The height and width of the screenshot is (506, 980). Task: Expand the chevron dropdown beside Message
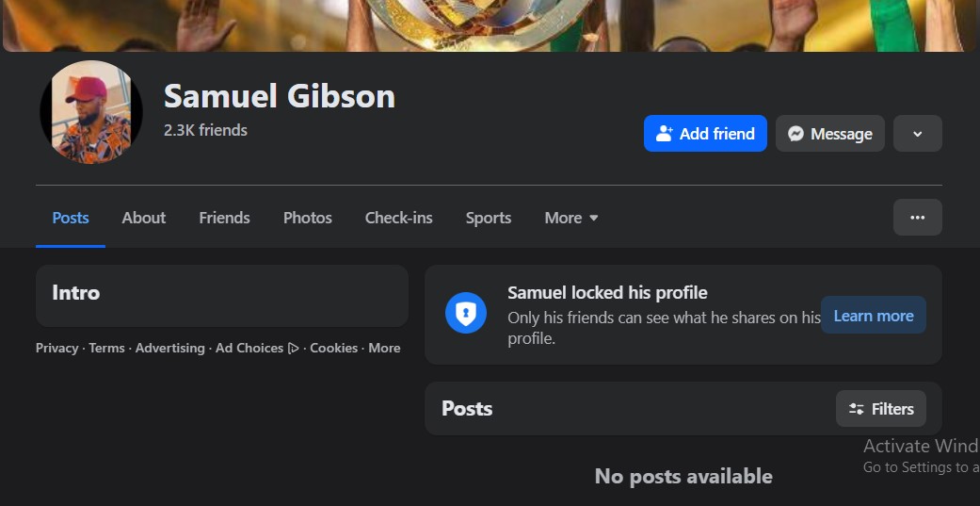tap(917, 133)
